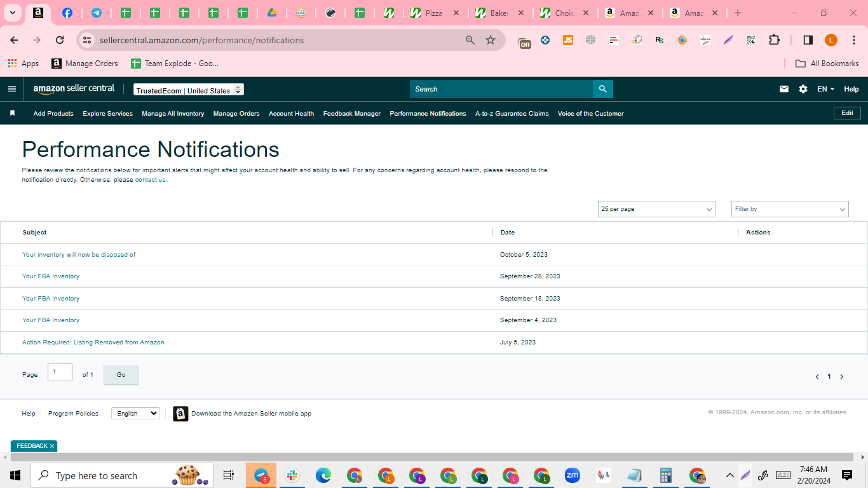Click the Windows 'Type here to search' box
The height and width of the screenshot is (488, 868).
pyautogui.click(x=122, y=475)
